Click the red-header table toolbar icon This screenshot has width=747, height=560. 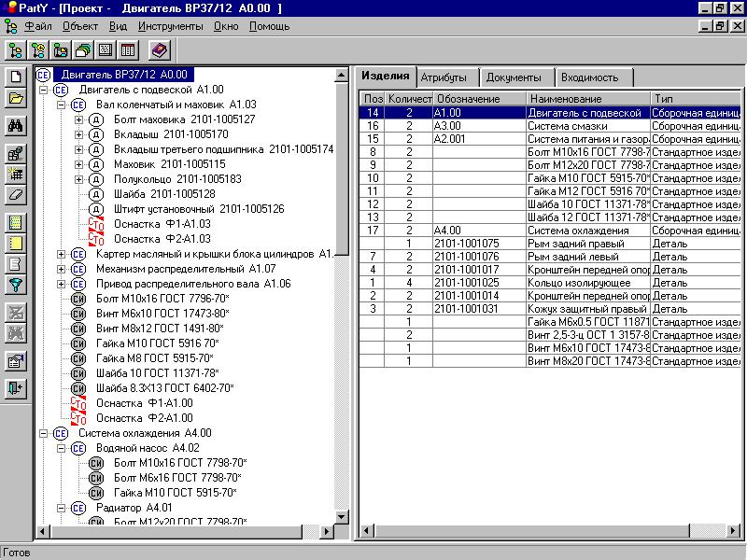tap(128, 50)
